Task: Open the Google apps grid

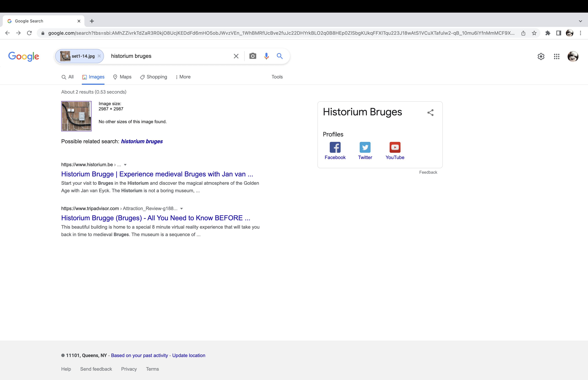Action: point(556,56)
